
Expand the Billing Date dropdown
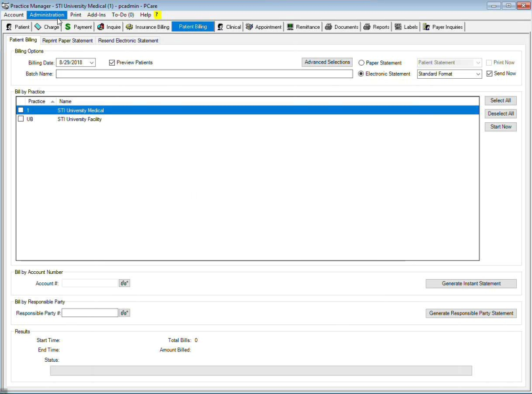(92, 63)
